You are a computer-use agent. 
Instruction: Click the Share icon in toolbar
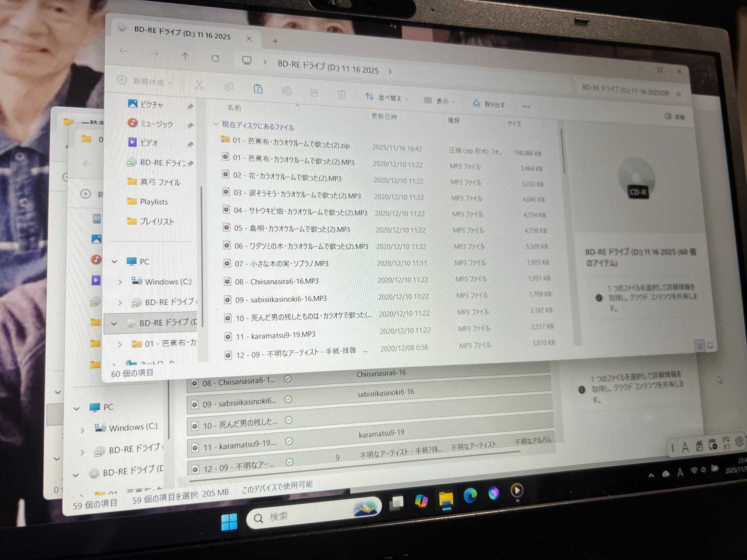point(314,93)
